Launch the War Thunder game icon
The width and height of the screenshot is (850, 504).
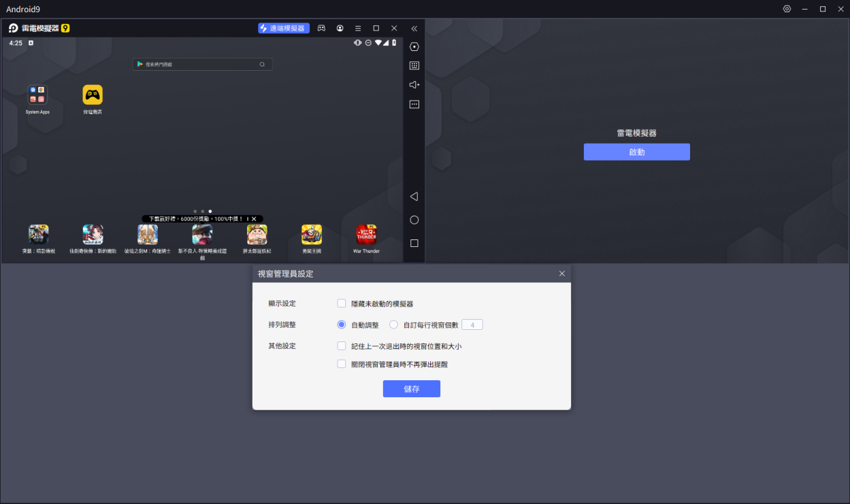tap(366, 235)
